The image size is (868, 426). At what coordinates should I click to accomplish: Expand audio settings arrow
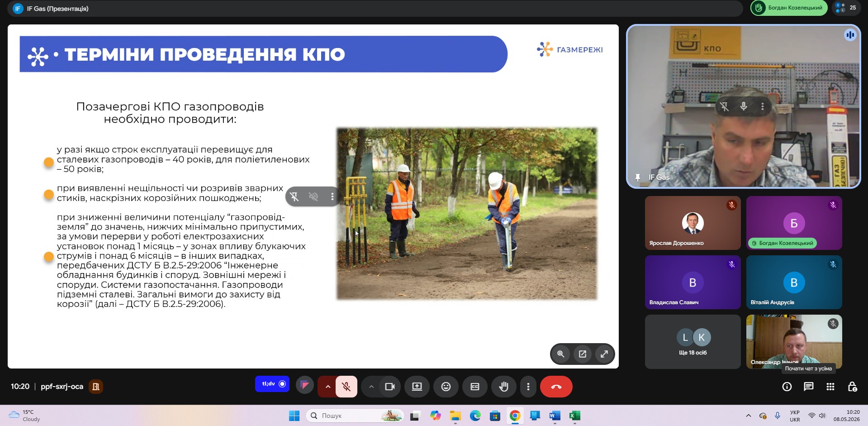tap(327, 387)
